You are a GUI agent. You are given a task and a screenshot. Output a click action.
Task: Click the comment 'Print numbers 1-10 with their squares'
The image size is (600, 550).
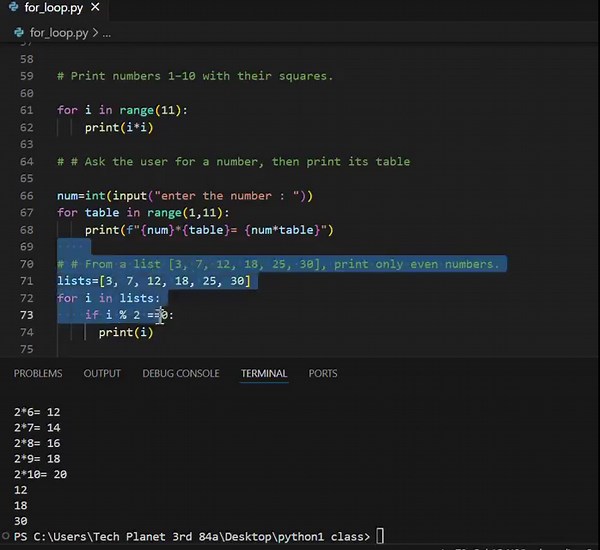pos(195,76)
